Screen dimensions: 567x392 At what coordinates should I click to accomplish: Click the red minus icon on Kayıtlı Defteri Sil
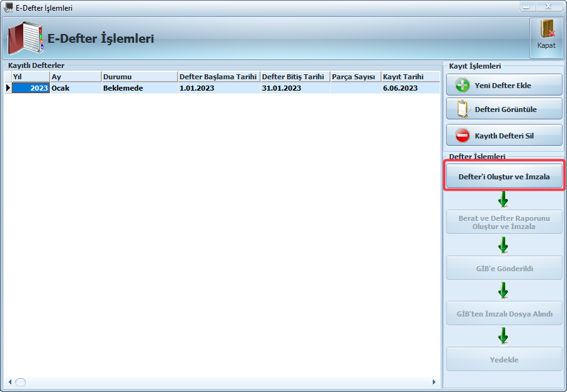[x=462, y=136]
